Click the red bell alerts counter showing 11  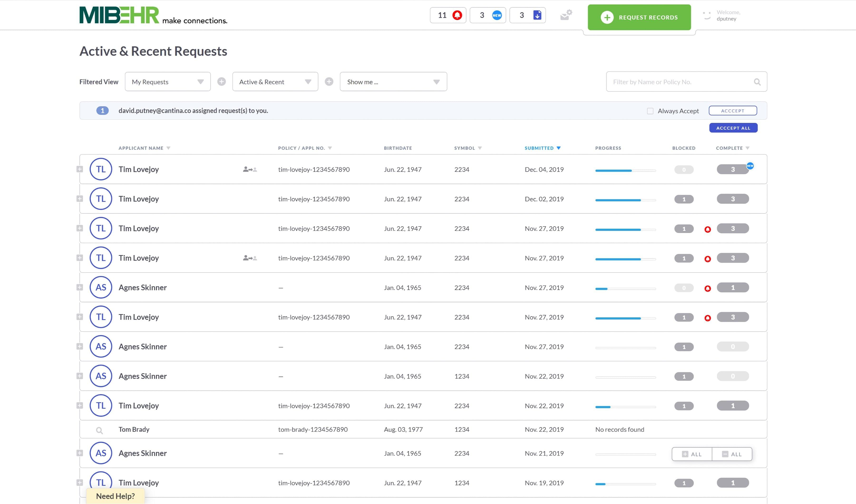448,15
